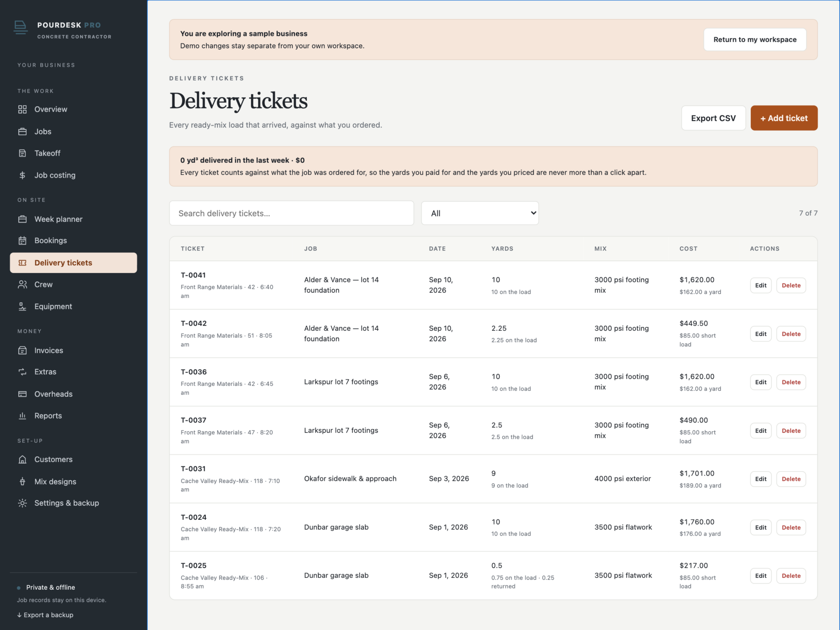Click the Mix designs icon
Viewport: 840px width, 630px height.
coord(22,482)
